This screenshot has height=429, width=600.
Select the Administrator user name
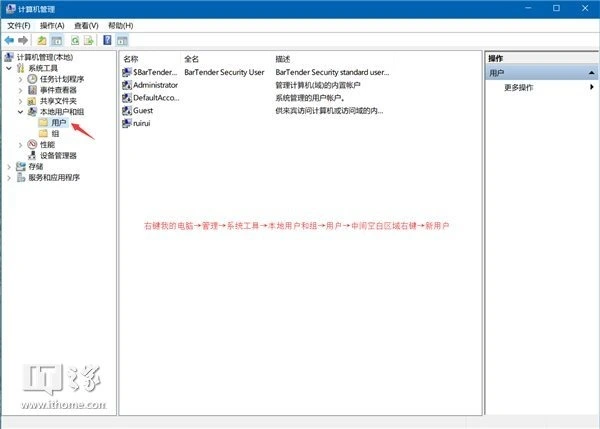(x=155, y=85)
